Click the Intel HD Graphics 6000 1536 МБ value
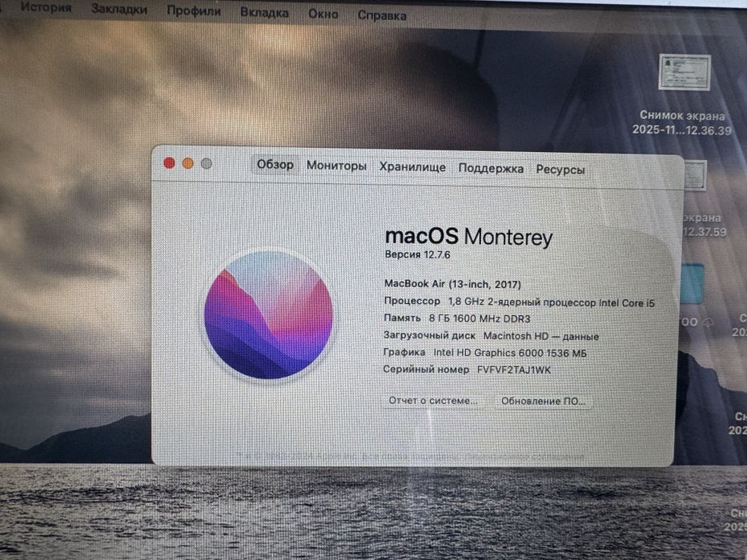Screen dimensions: 747x560 click(510, 353)
